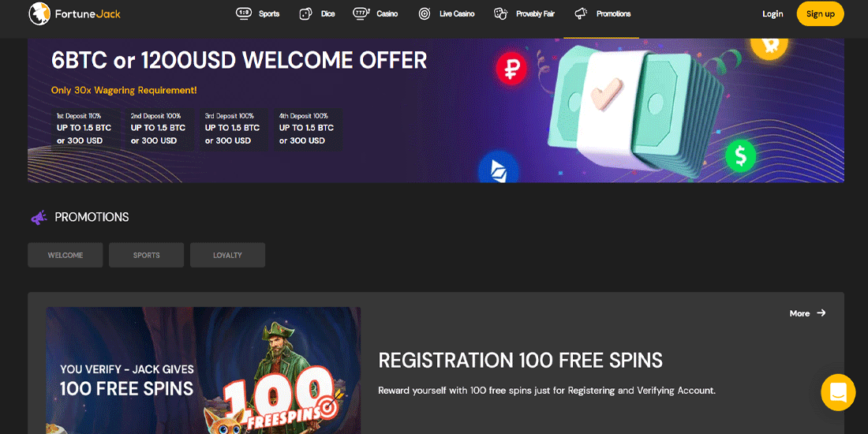
Task: Click the Casino slot-machine 777 icon
Action: click(x=361, y=13)
